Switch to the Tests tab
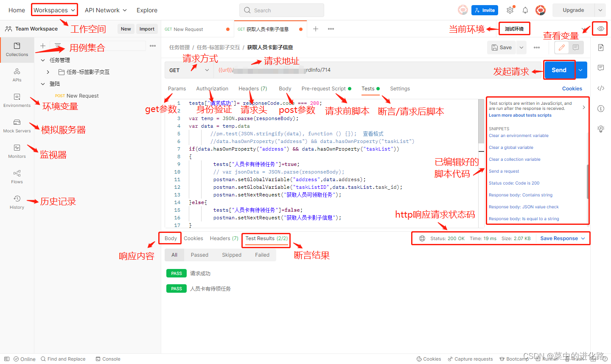The width and height of the screenshot is (611, 364). (368, 89)
